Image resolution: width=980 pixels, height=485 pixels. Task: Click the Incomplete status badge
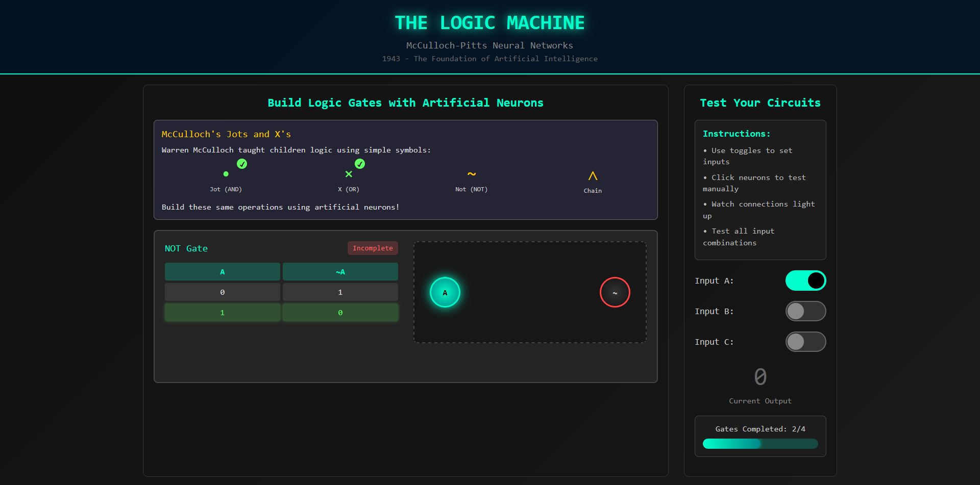tap(373, 248)
